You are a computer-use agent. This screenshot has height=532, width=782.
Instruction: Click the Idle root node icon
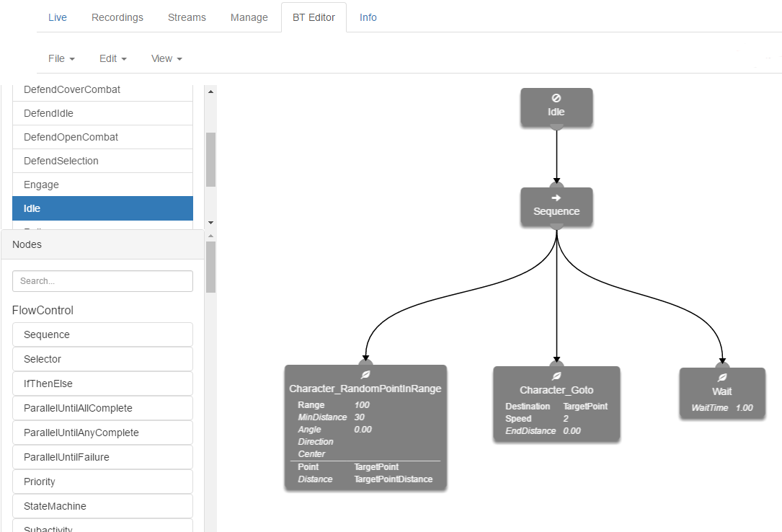556,98
